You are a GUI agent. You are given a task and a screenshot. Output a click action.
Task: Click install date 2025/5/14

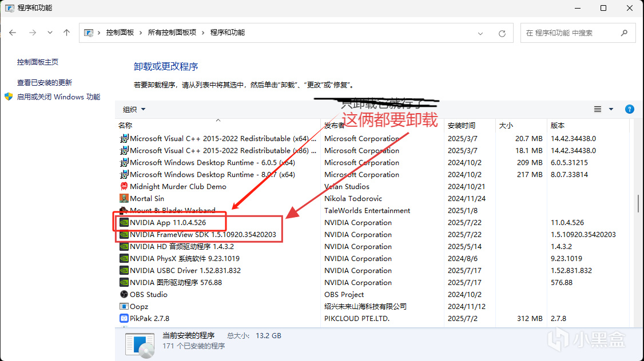point(464,247)
